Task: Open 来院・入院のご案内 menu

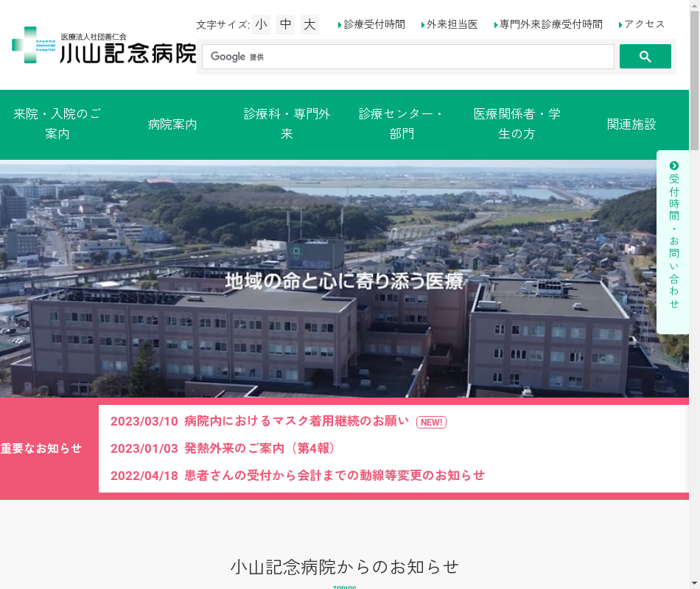Action: coord(57,124)
